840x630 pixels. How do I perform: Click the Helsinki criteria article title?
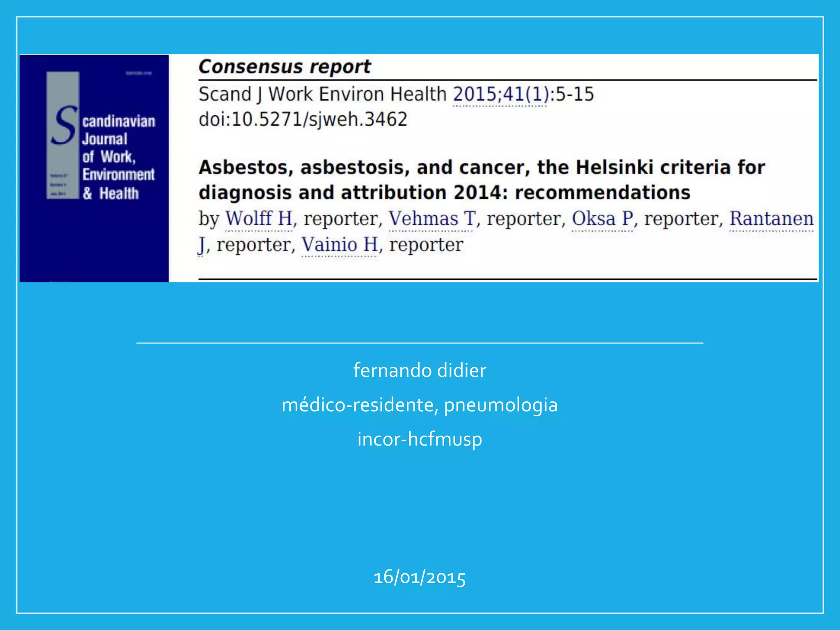tap(482, 168)
